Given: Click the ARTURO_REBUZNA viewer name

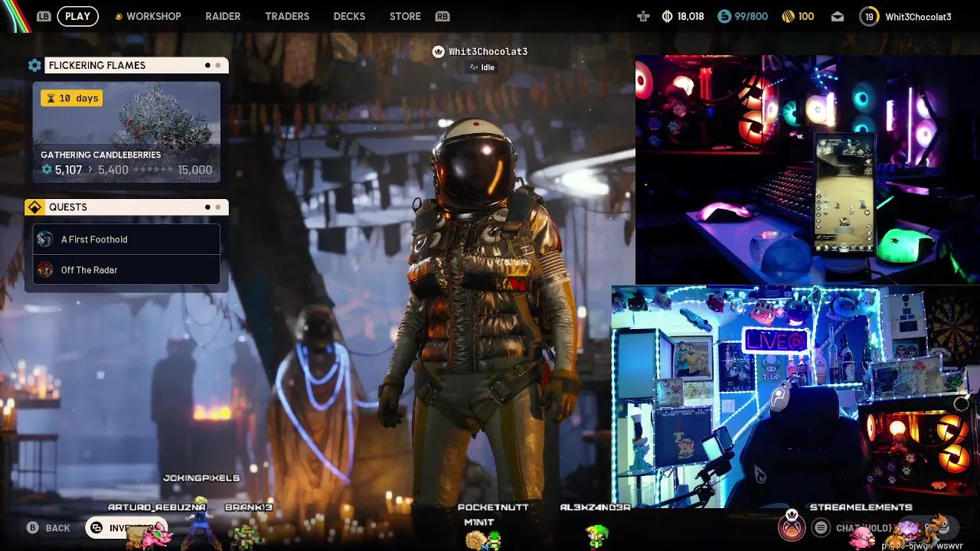Looking at the screenshot, I should (157, 507).
